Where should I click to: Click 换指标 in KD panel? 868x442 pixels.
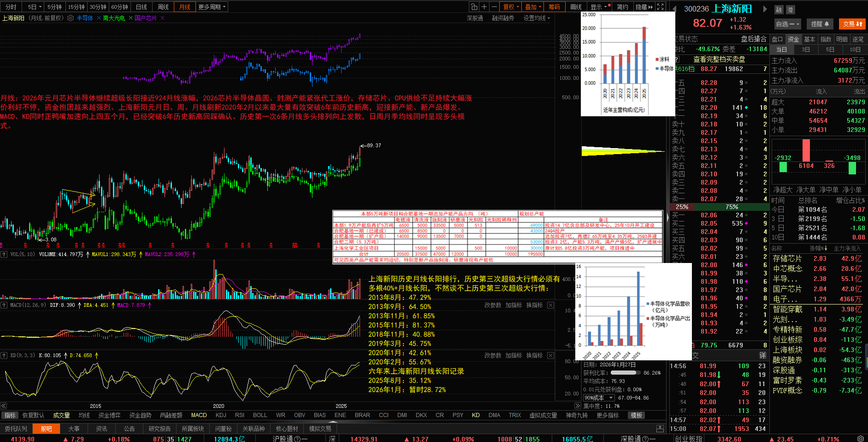coord(535,355)
